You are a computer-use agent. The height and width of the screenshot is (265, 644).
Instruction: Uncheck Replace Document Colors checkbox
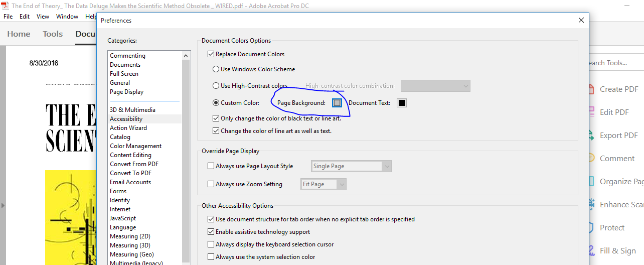tap(211, 54)
